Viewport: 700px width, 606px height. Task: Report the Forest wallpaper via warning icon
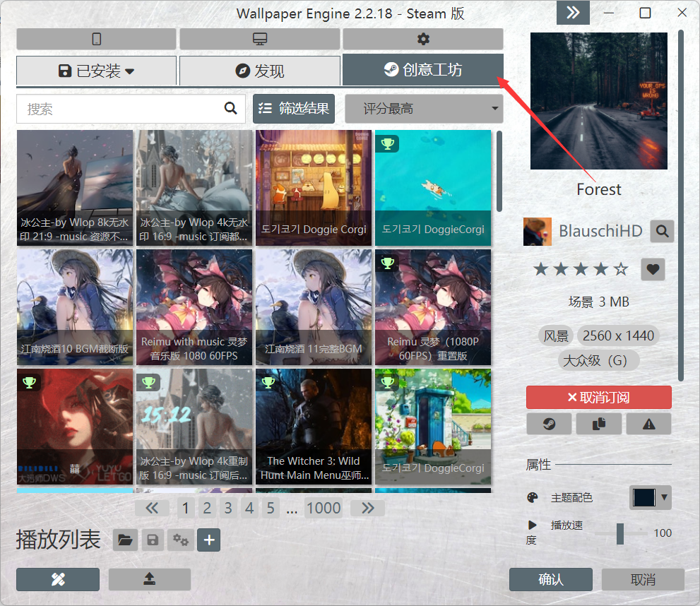(648, 424)
